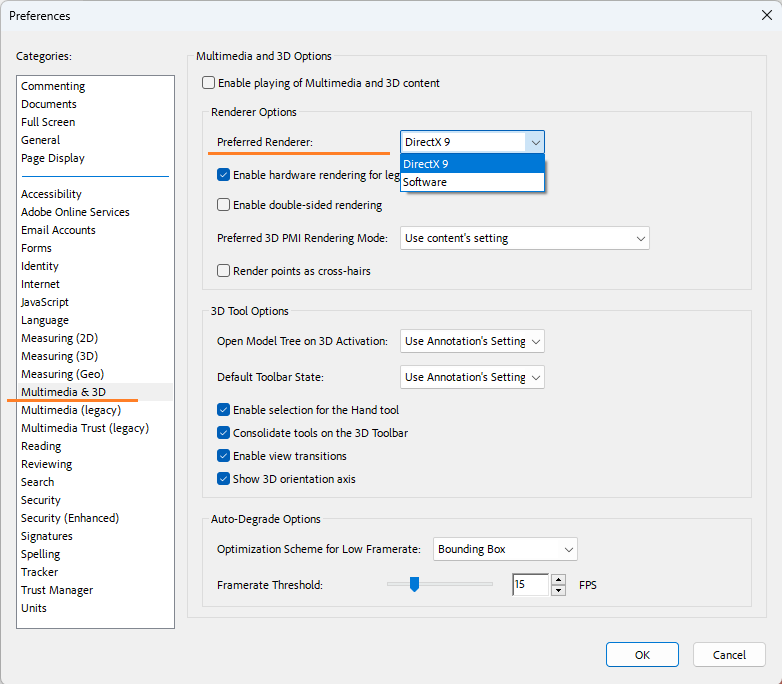Open the Trust Manager category
Image resolution: width=783 pixels, height=685 pixels.
pyautogui.click(x=57, y=590)
